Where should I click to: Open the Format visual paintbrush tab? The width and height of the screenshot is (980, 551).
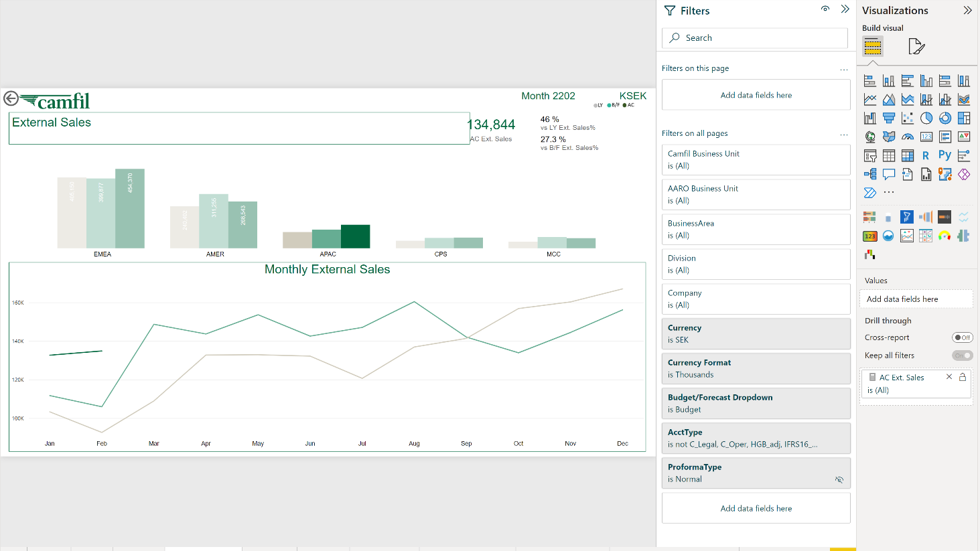pos(916,46)
